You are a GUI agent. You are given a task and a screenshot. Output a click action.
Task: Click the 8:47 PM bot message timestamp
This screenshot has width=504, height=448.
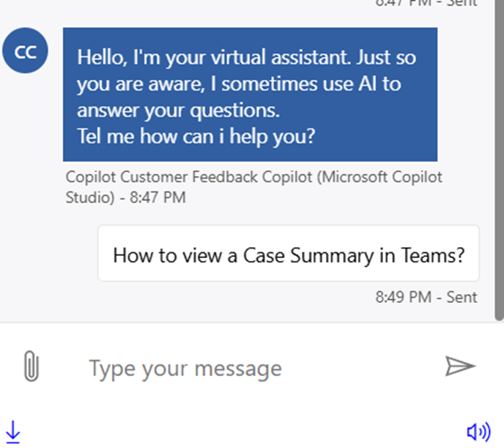(158, 197)
